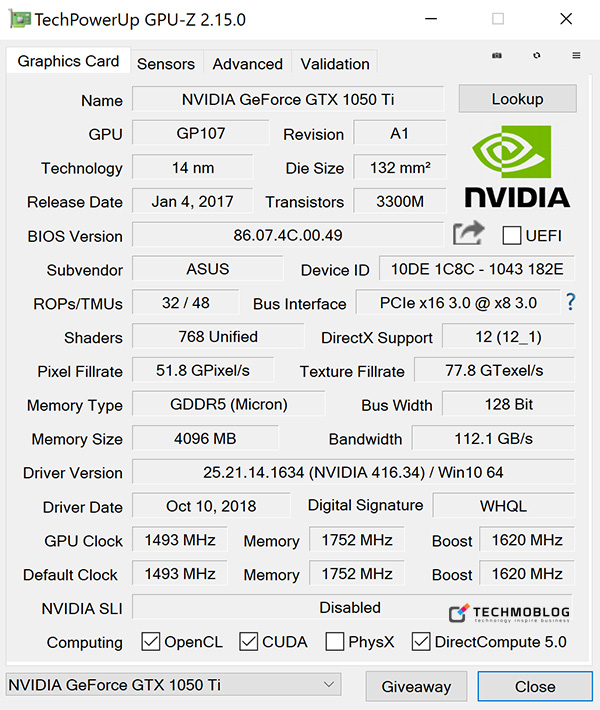Open the GPU selection dropdown
Image resolution: width=600 pixels, height=710 pixels.
point(173,685)
